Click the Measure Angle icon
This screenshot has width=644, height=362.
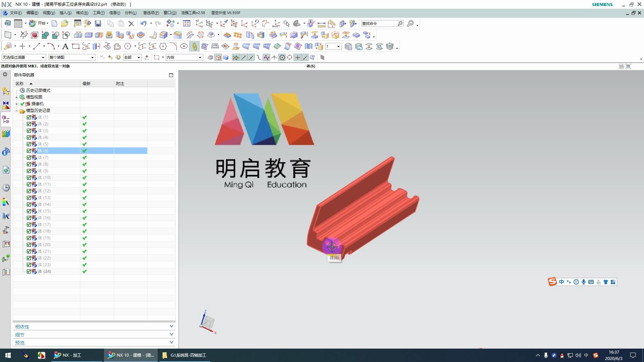point(332,23)
